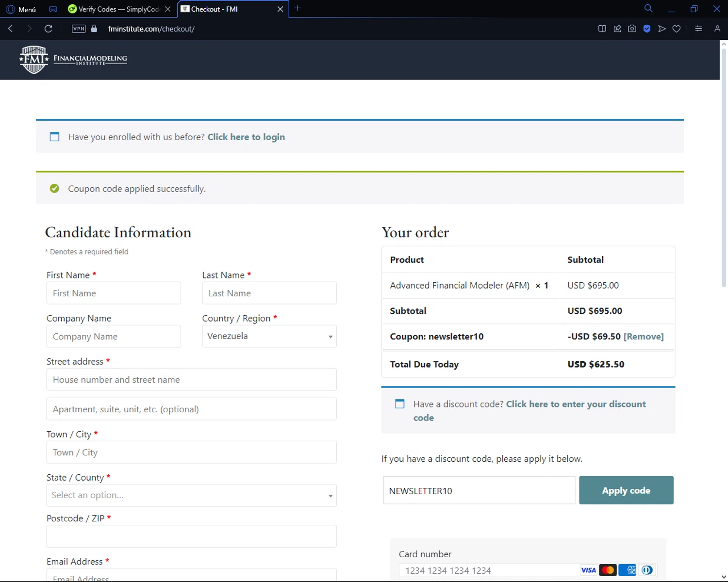
Task: Open the easy setup sliders icon
Action: tap(698, 29)
